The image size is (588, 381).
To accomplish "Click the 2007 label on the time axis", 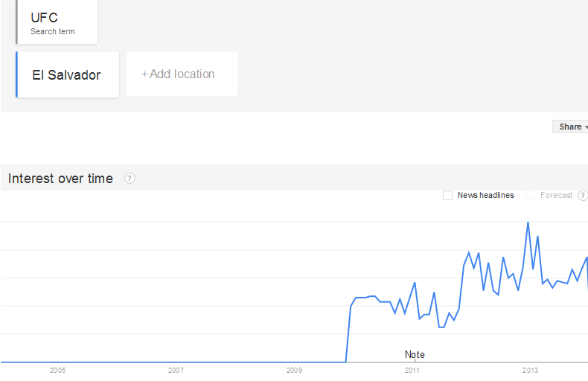I will (x=176, y=370).
